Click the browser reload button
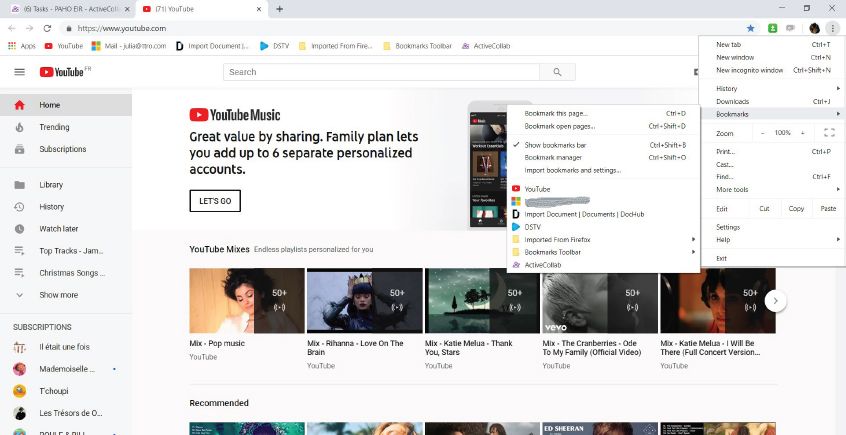 (45, 29)
